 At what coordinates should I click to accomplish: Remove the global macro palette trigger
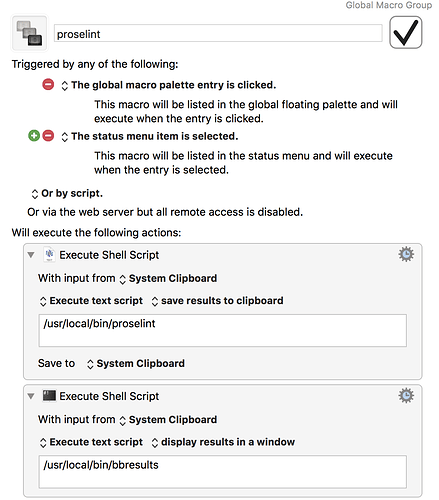[48, 85]
